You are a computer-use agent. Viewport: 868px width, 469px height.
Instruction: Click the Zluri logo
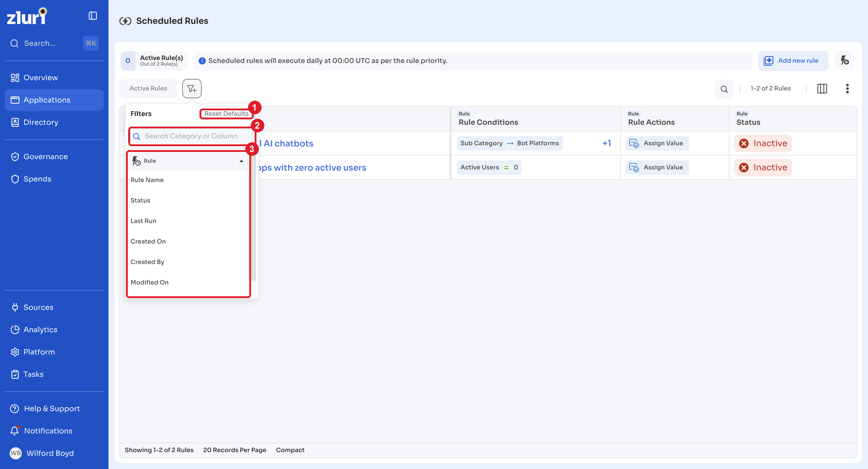pyautogui.click(x=27, y=16)
